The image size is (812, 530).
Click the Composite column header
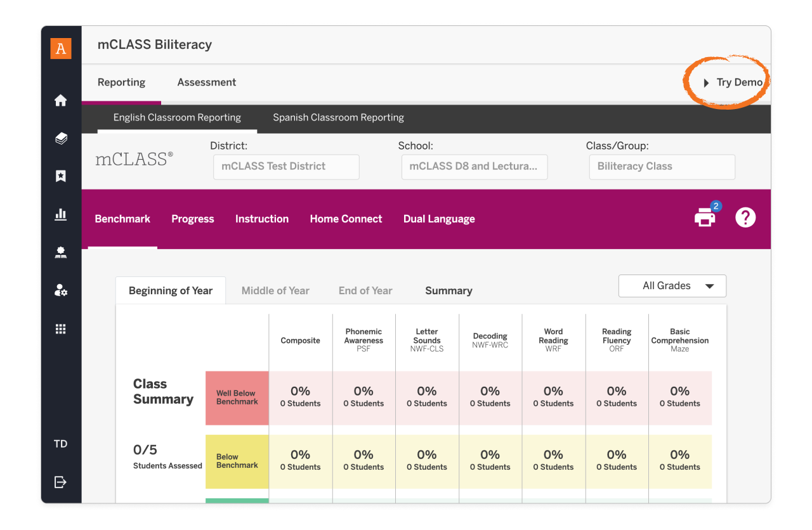click(x=301, y=340)
